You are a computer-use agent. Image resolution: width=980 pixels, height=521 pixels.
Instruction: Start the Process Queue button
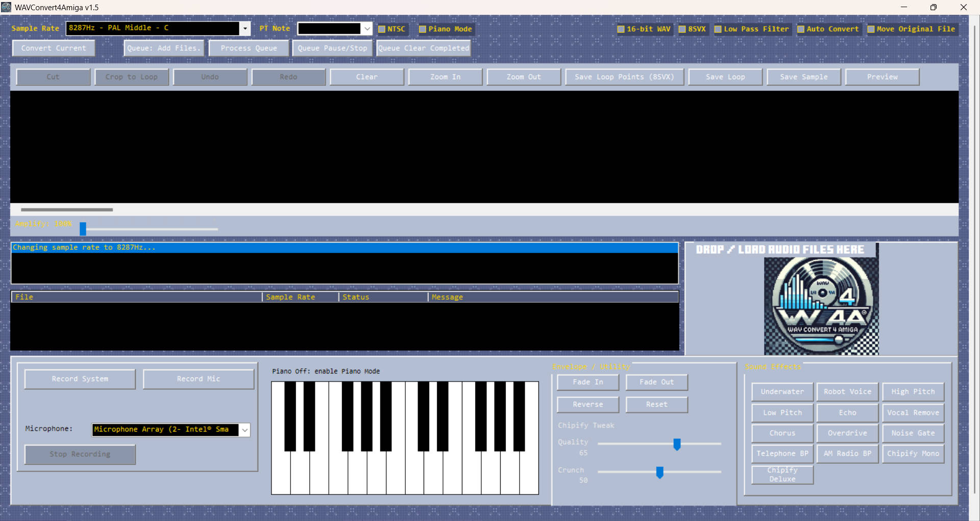coord(249,48)
